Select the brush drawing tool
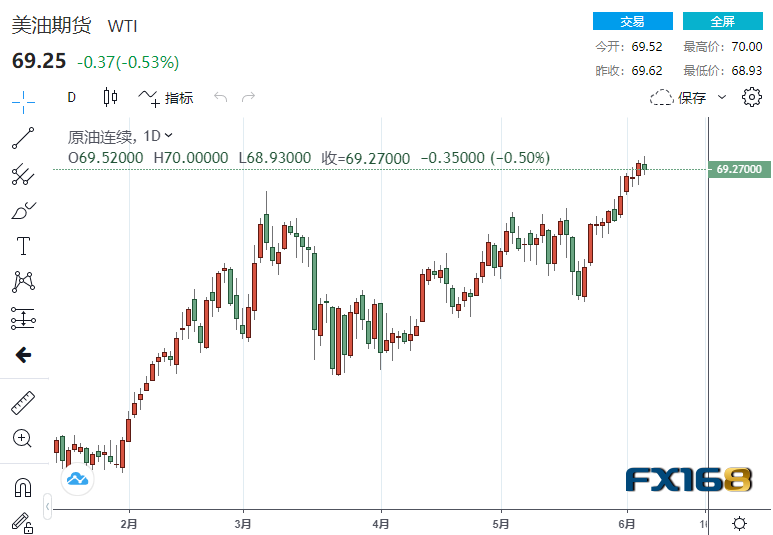This screenshot has height=535, width=773. [22, 210]
